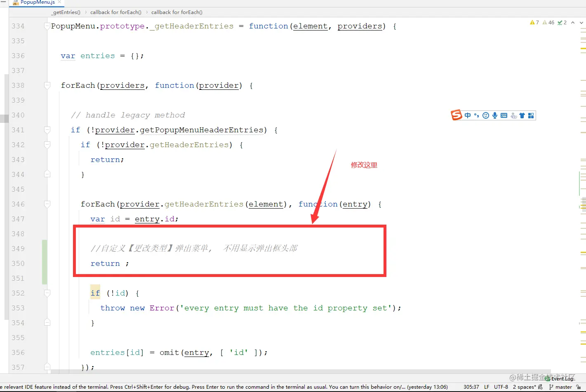Toggle file read-only lock in status bar
586x392 pixels.
pyautogui.click(x=579, y=387)
